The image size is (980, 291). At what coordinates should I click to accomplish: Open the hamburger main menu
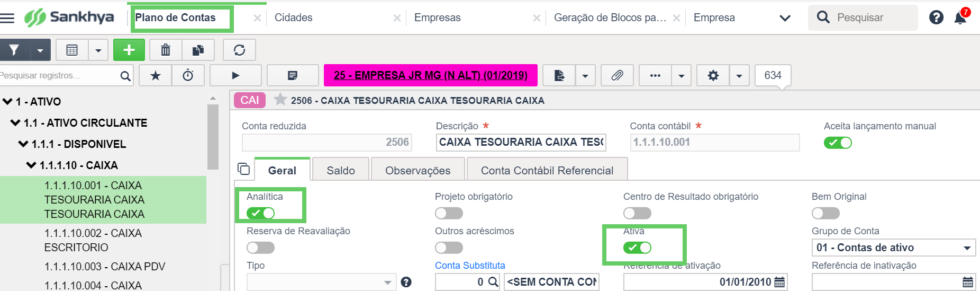[x=7, y=18]
